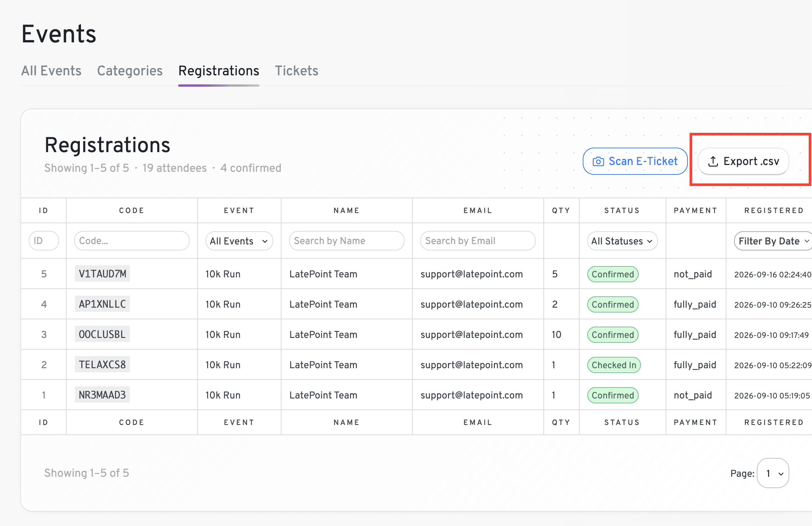Viewport: 812px width, 526px height.
Task: Expand the All Events filter dropdown
Action: (239, 241)
